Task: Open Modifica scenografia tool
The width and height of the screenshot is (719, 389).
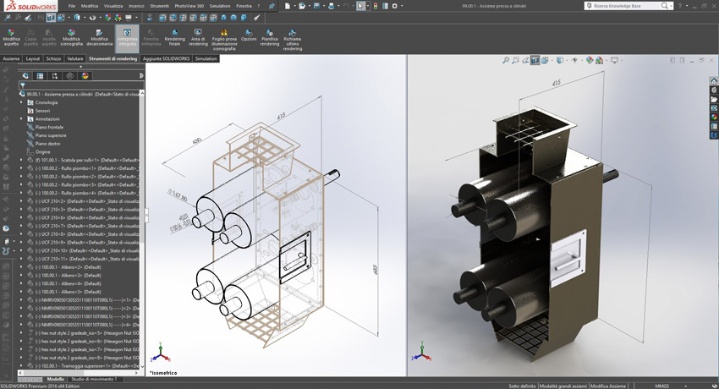Action: 71,37
